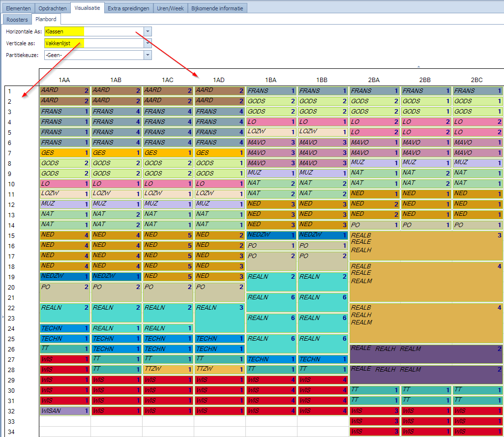The height and width of the screenshot is (437, 504).
Task: Open the Elementen tab
Action: [18, 8]
